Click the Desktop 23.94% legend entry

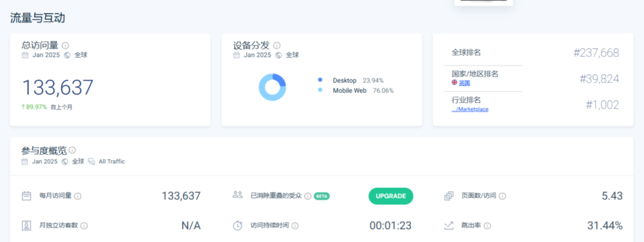point(358,80)
